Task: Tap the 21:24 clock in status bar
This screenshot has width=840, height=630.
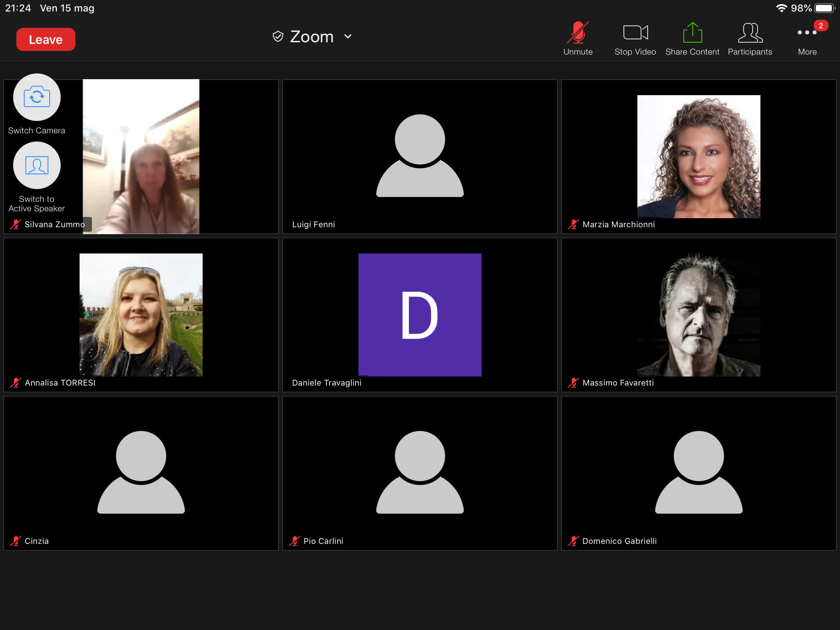Action: tap(18, 8)
